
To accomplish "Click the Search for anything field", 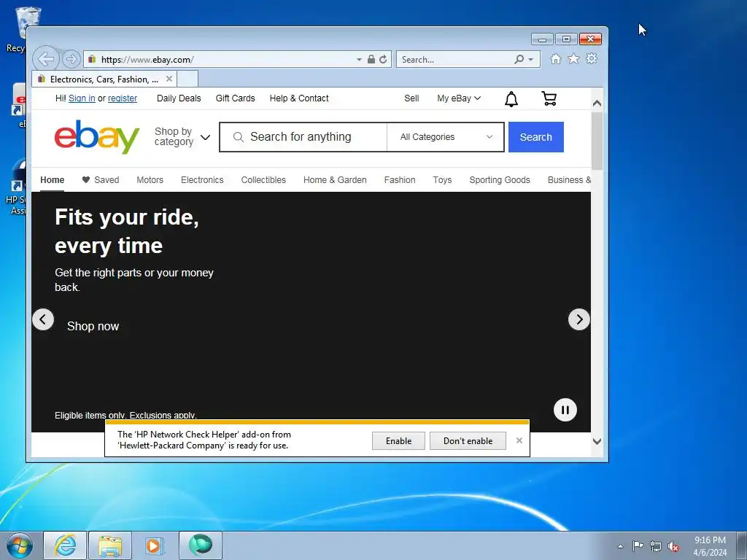I will [x=303, y=137].
